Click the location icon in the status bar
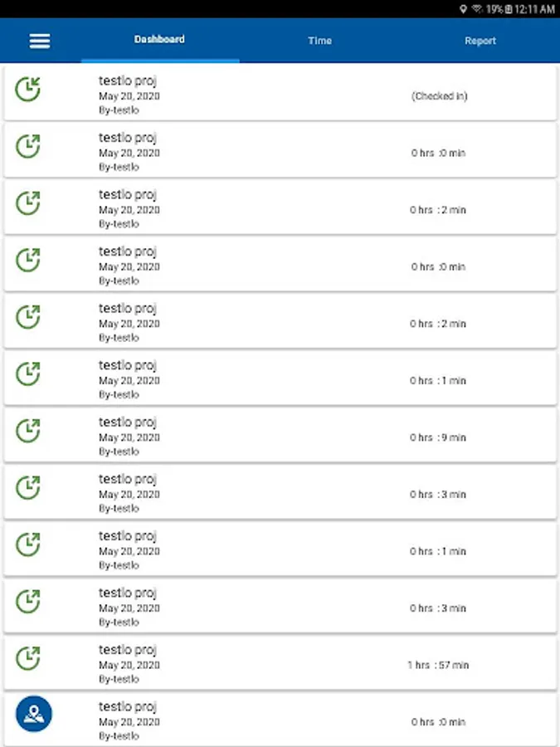The image size is (560, 747). pos(463,9)
